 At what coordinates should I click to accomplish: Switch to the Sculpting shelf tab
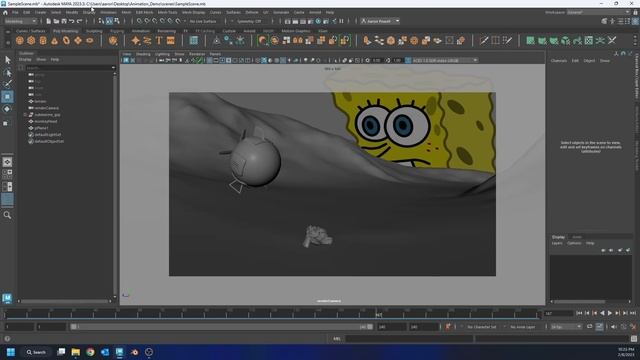(94, 31)
